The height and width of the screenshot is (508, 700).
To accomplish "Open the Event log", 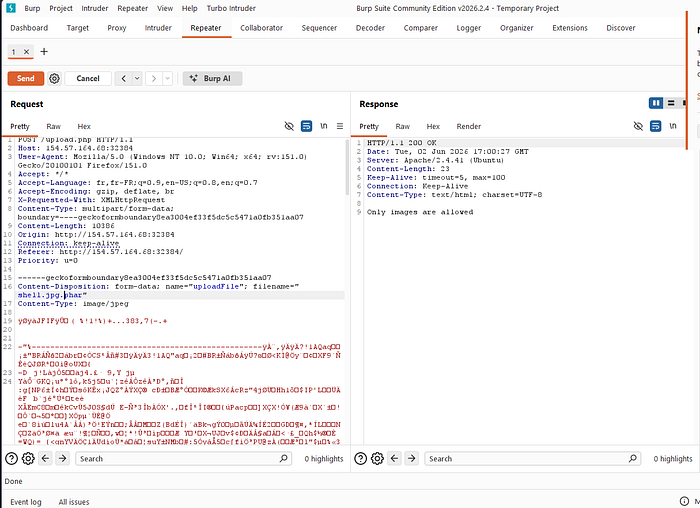I will 26,502.
